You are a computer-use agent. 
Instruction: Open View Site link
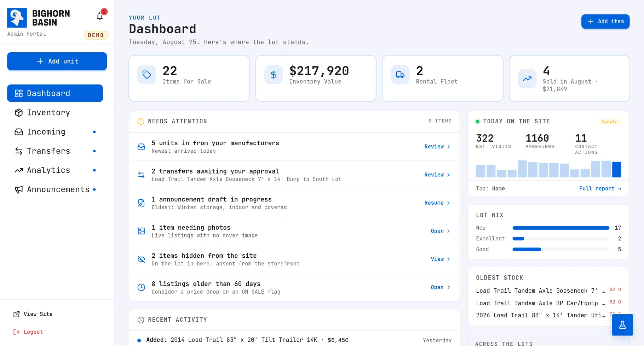coord(33,314)
